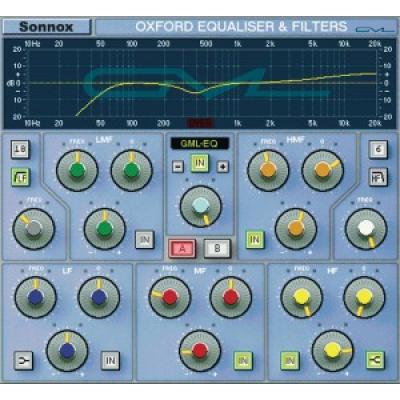Click the HMF orange gain knob

click(296, 229)
